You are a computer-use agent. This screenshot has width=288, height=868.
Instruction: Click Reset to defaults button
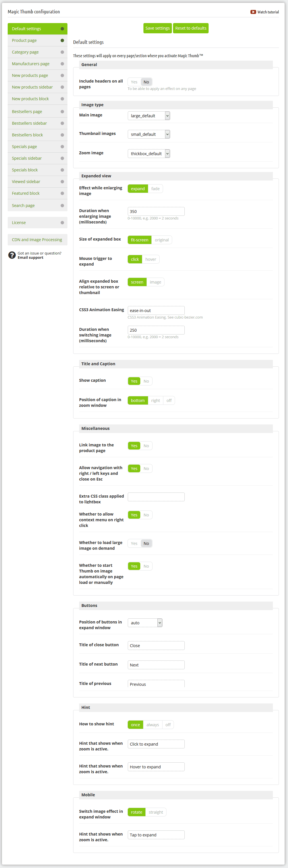(x=191, y=28)
